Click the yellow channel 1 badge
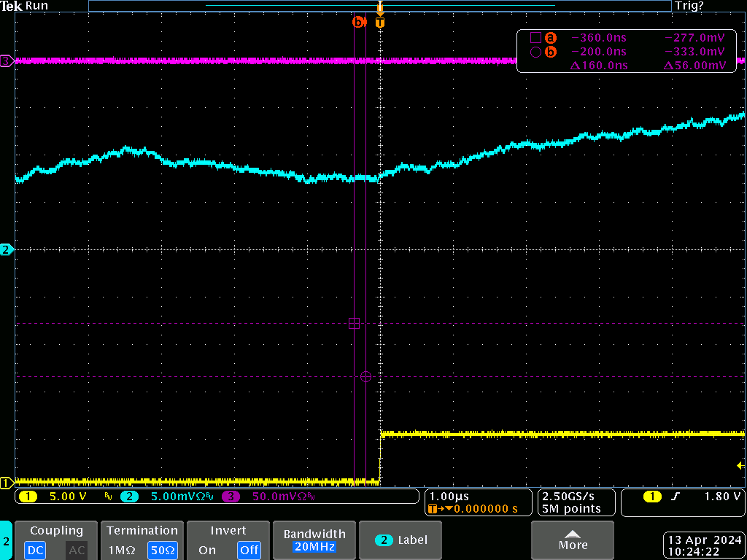The width and height of the screenshot is (747, 560). (x=28, y=497)
